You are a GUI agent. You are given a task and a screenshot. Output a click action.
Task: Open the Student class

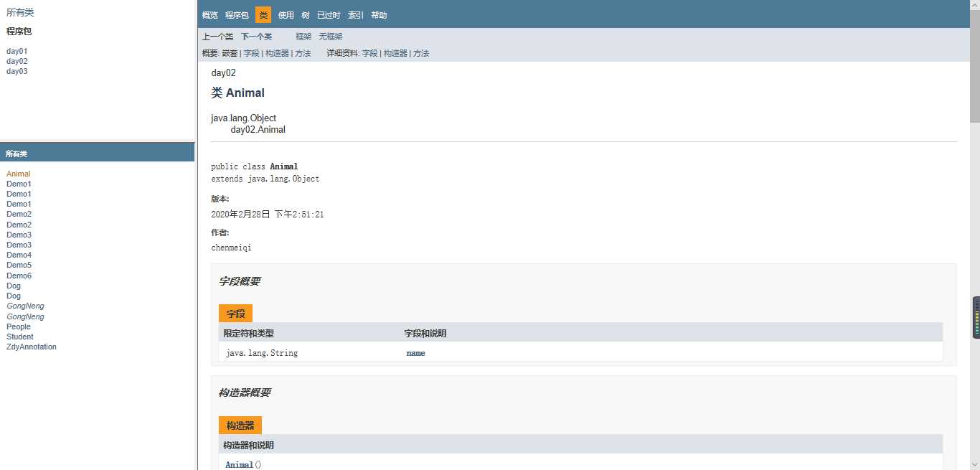[20, 337]
